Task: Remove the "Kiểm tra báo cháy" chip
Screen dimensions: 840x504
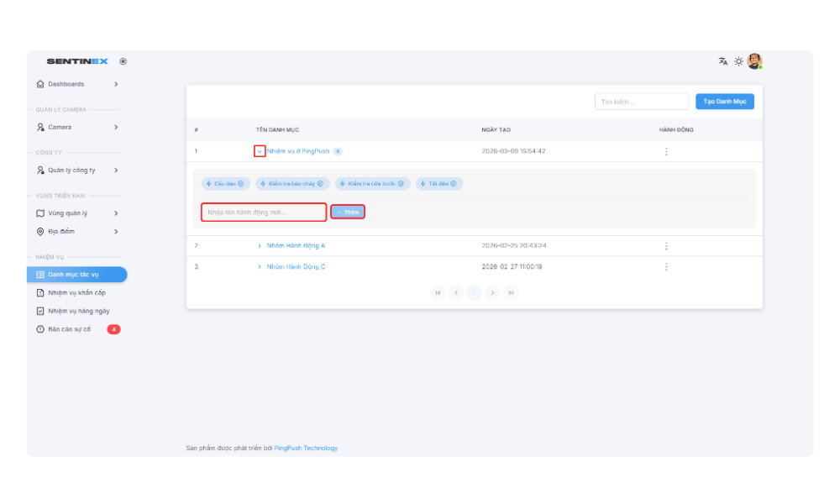Action: point(320,183)
